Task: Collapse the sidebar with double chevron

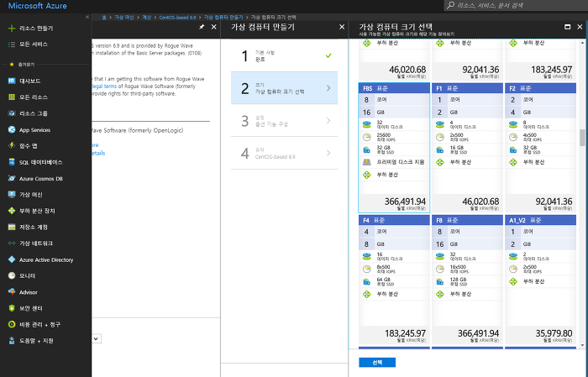Action: point(87,17)
